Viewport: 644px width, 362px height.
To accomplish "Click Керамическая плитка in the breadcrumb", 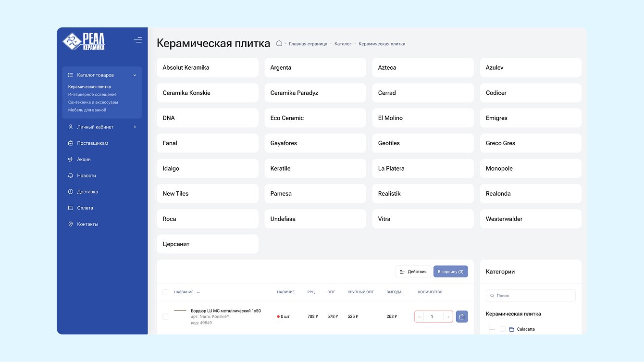I will (382, 44).
